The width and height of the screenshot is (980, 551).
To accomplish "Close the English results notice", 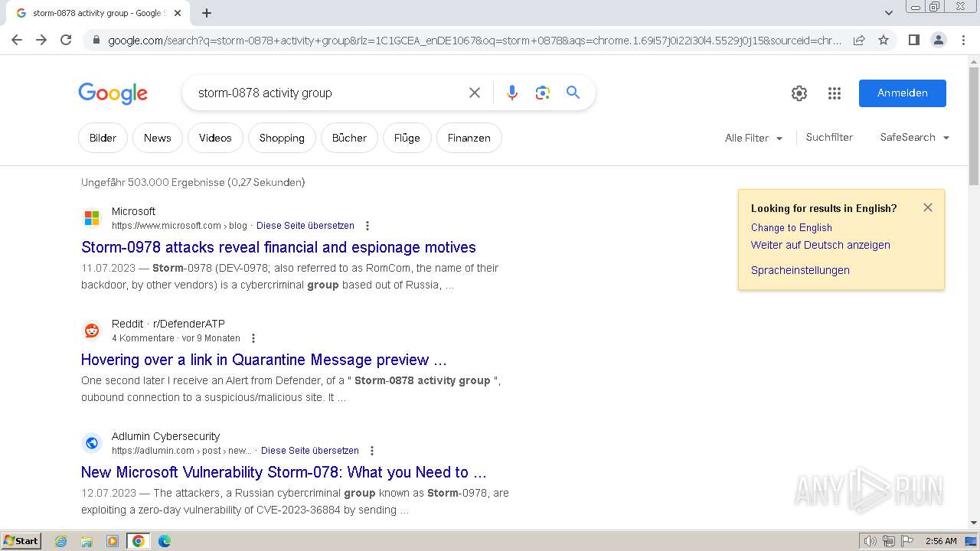I will point(928,207).
